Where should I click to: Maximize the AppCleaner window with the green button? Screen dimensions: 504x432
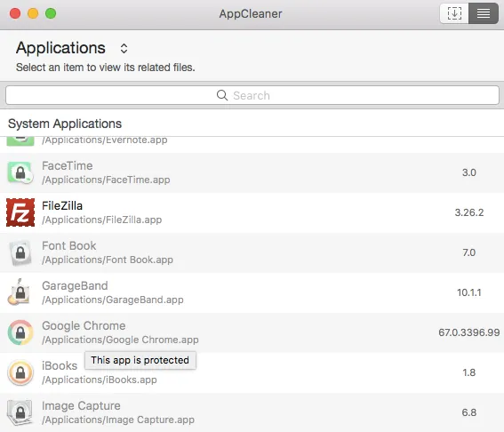tap(51, 13)
